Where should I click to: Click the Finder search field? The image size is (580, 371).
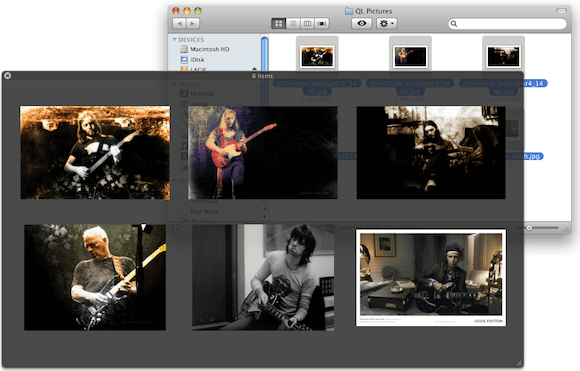click(x=507, y=24)
